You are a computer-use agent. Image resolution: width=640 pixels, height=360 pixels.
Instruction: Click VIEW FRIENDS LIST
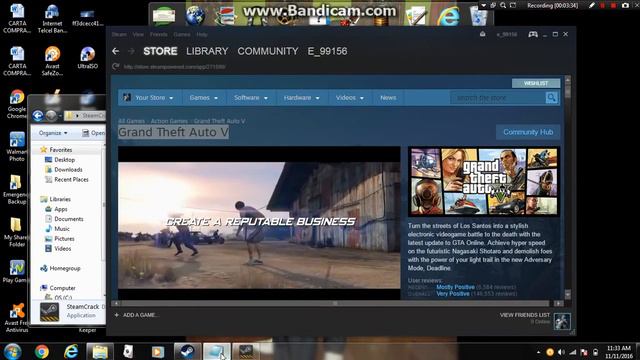tap(525, 315)
